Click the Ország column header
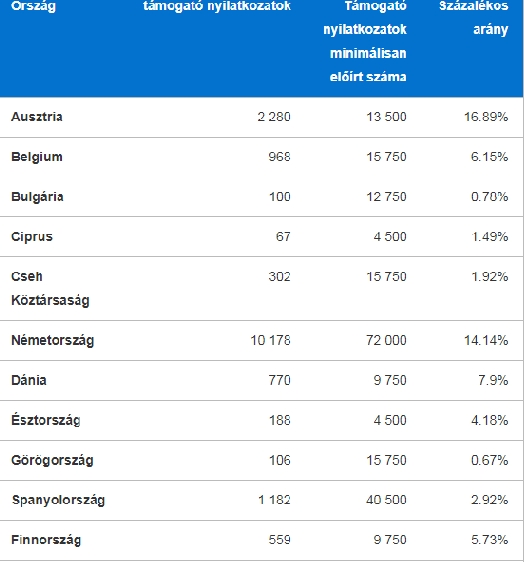The width and height of the screenshot is (524, 562). 33,6
